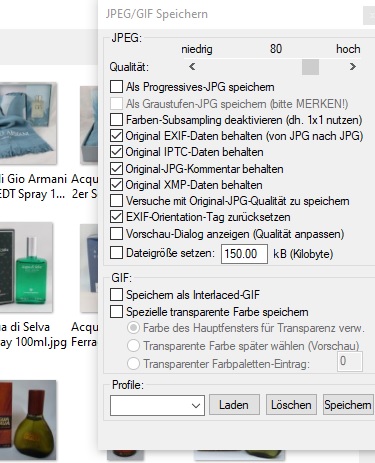
Task: Uncheck Original IPTC-Daten behalten
Action: point(116,152)
